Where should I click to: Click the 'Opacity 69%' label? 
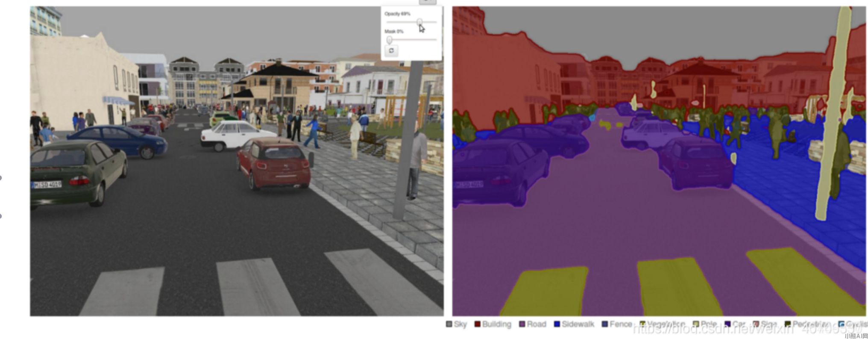[x=397, y=14]
